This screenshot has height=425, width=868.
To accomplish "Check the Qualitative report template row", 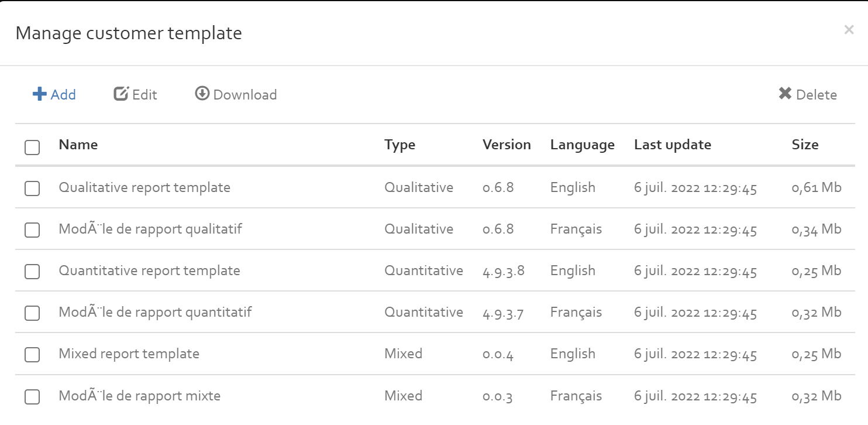I will click(x=32, y=188).
